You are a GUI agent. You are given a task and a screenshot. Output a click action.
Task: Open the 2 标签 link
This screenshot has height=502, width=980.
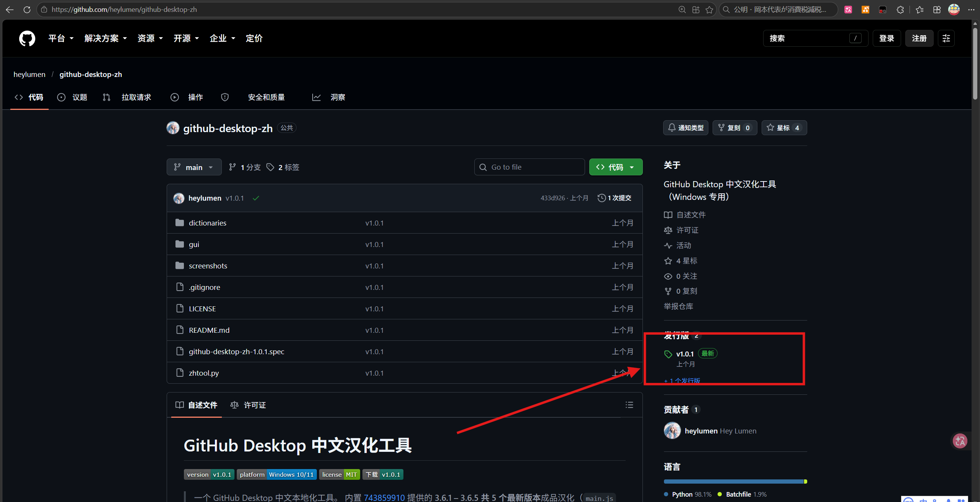point(283,167)
